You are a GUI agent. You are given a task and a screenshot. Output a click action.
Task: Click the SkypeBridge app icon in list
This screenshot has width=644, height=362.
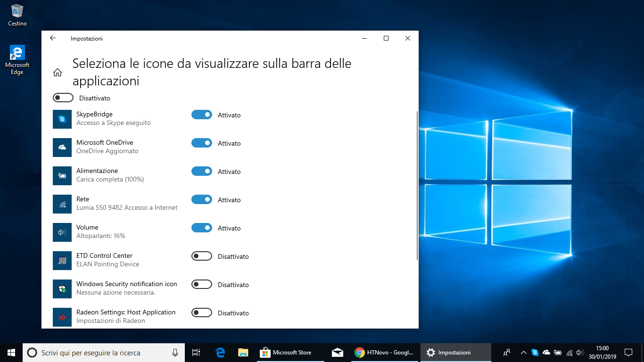coord(62,119)
